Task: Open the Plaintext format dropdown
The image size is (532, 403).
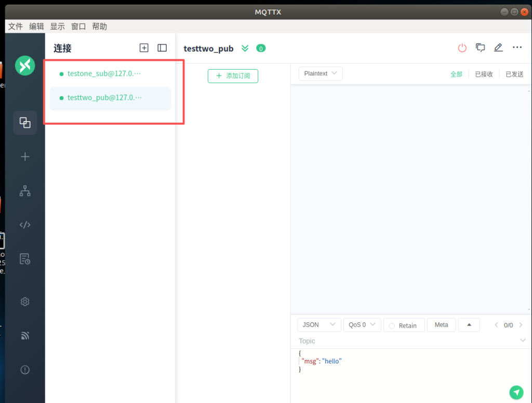Action: pos(321,74)
